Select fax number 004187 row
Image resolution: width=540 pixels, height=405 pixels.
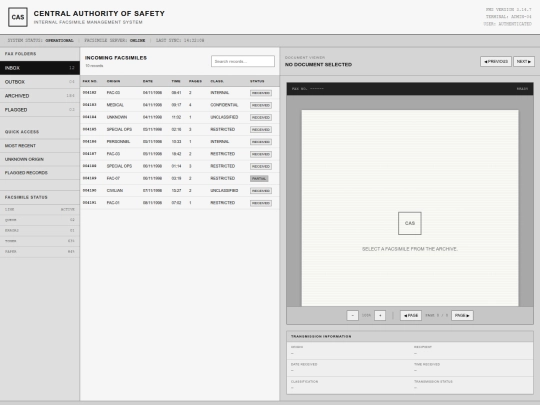(180, 154)
